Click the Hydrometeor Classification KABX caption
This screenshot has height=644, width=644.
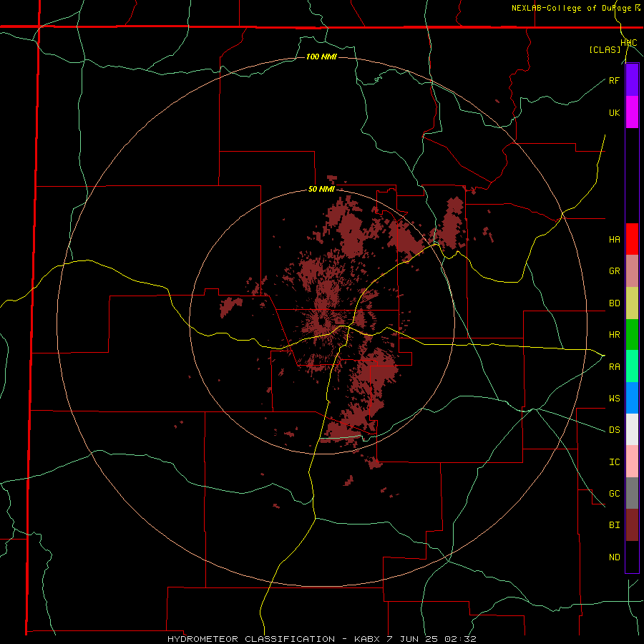(322, 639)
